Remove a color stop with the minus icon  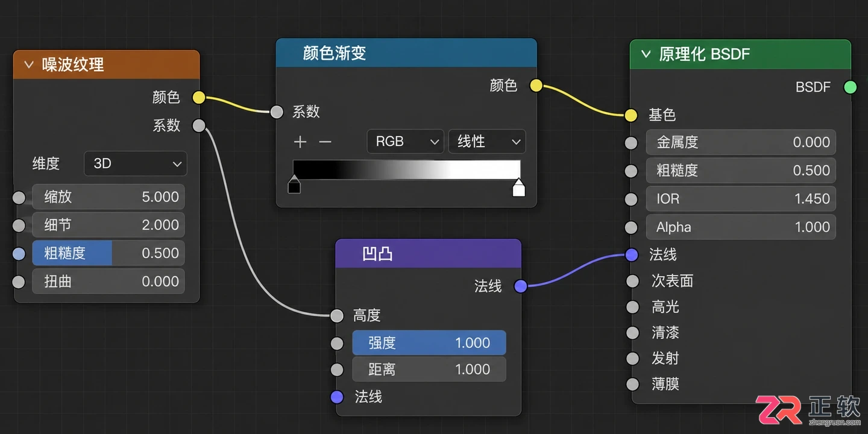pos(325,142)
